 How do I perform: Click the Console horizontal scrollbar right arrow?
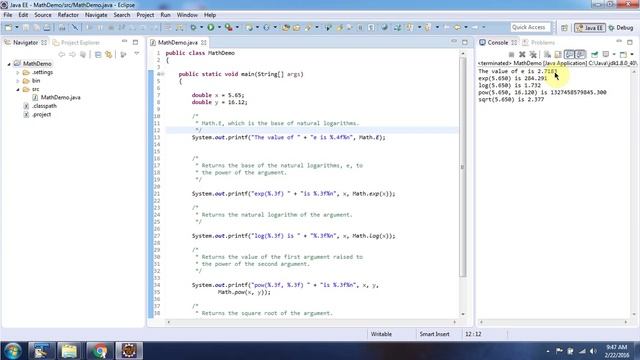(626, 322)
